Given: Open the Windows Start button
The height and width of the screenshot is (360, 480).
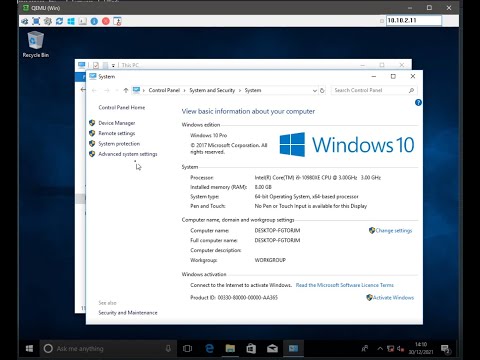Looking at the screenshot, I should 29,349.
